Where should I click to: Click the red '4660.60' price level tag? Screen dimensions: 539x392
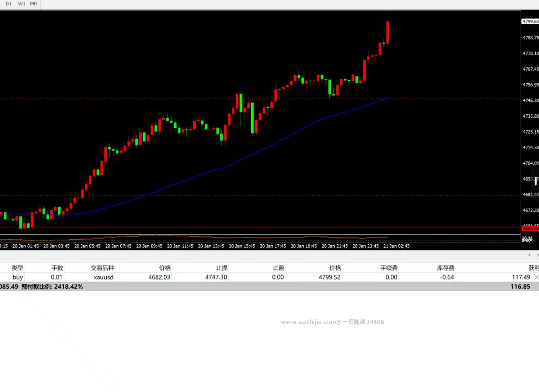tap(530, 229)
